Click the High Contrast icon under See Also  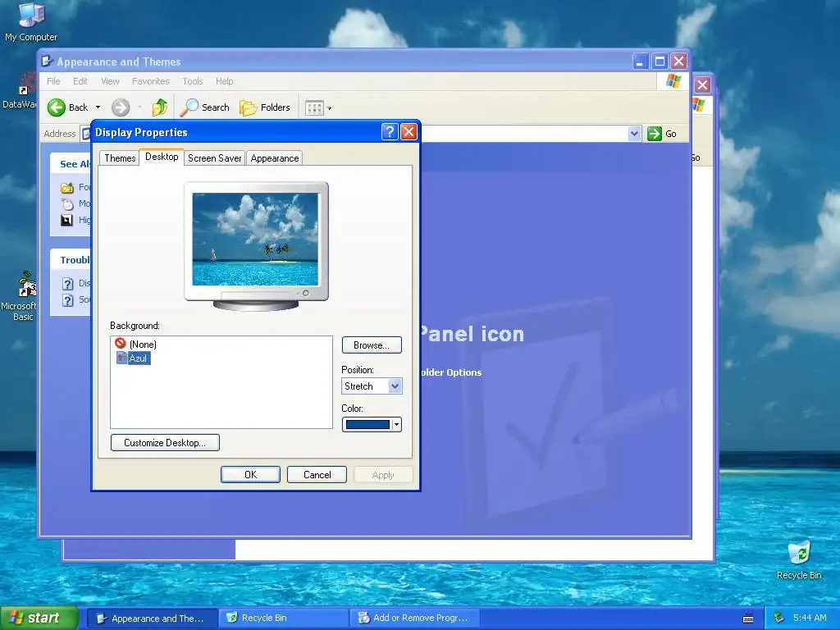[x=67, y=220]
